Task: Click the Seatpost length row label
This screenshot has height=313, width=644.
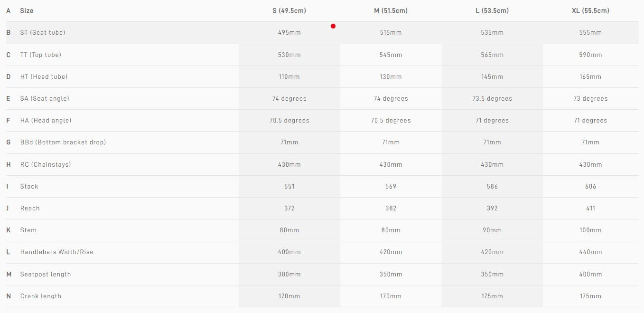Action: [x=46, y=274]
